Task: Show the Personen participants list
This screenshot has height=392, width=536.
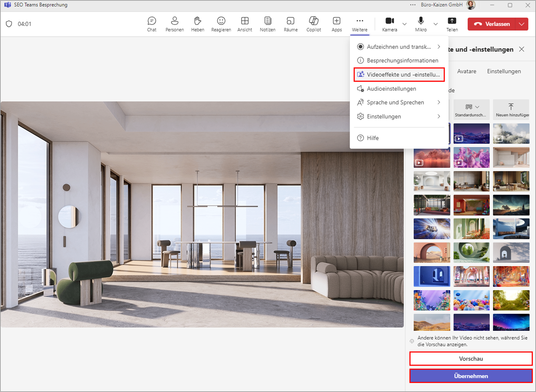Action: point(174,24)
